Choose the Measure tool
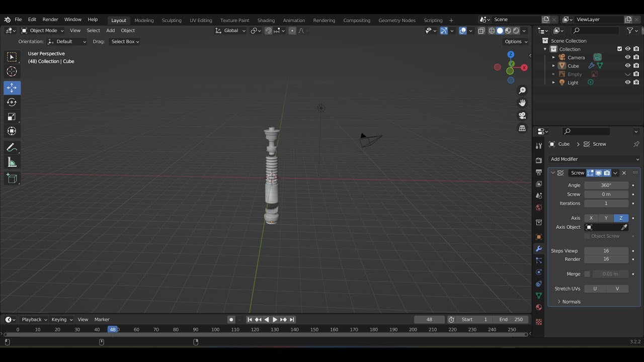This screenshot has width=644, height=362. (12, 162)
